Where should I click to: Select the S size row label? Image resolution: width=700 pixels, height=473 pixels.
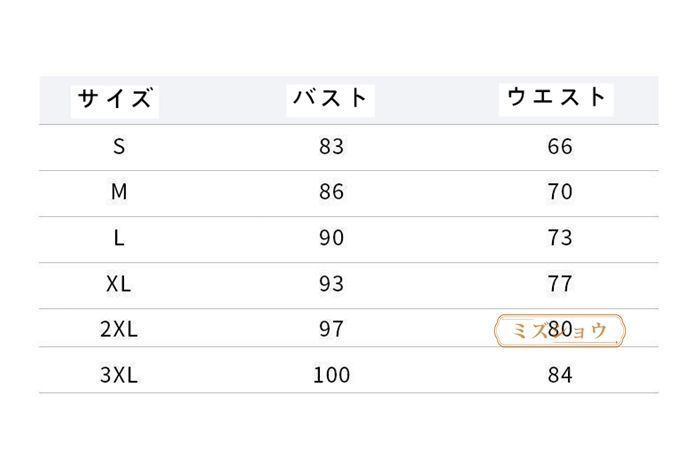click(x=119, y=146)
